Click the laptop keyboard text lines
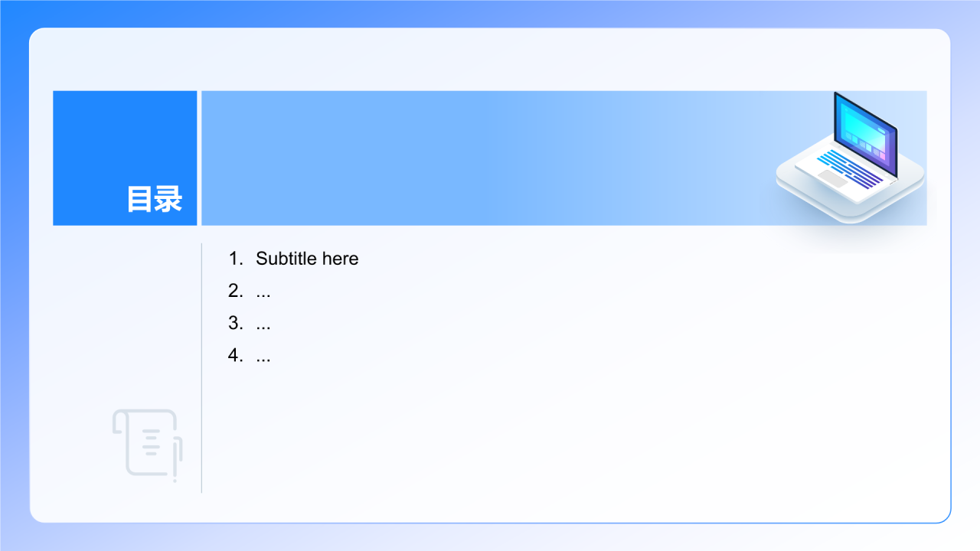This screenshot has width=980, height=551. [850, 168]
